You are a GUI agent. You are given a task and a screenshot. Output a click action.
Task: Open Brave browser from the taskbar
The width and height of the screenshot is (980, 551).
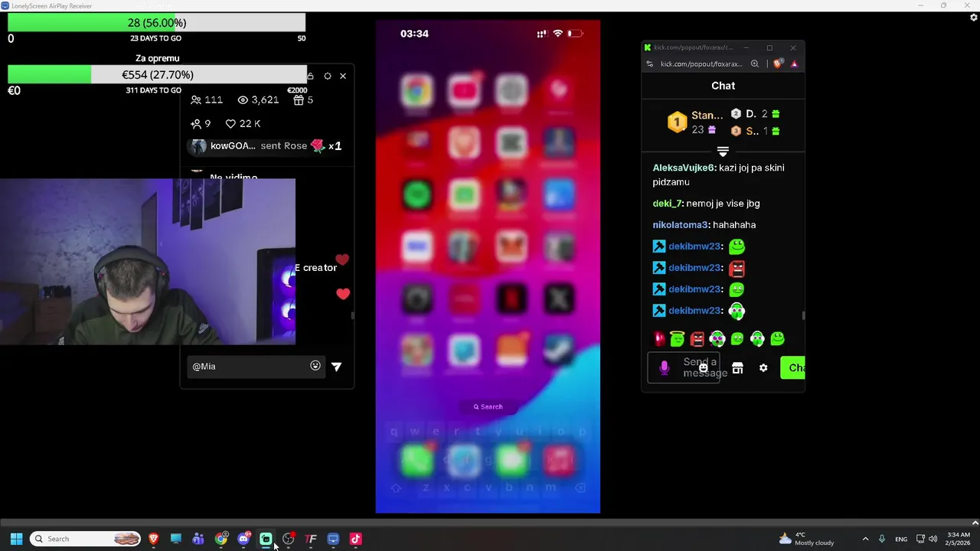click(x=154, y=539)
